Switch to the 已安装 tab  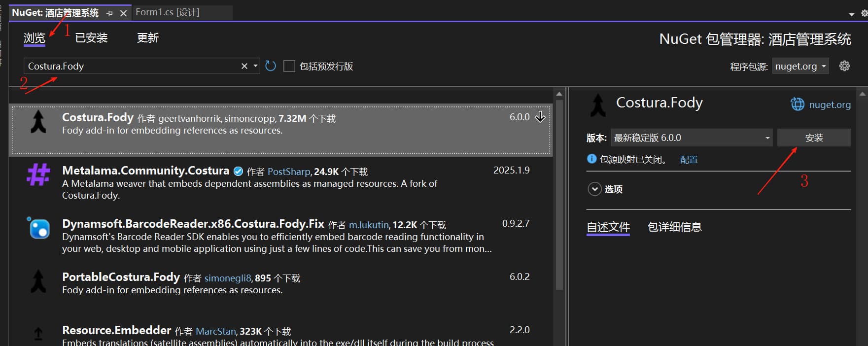91,38
